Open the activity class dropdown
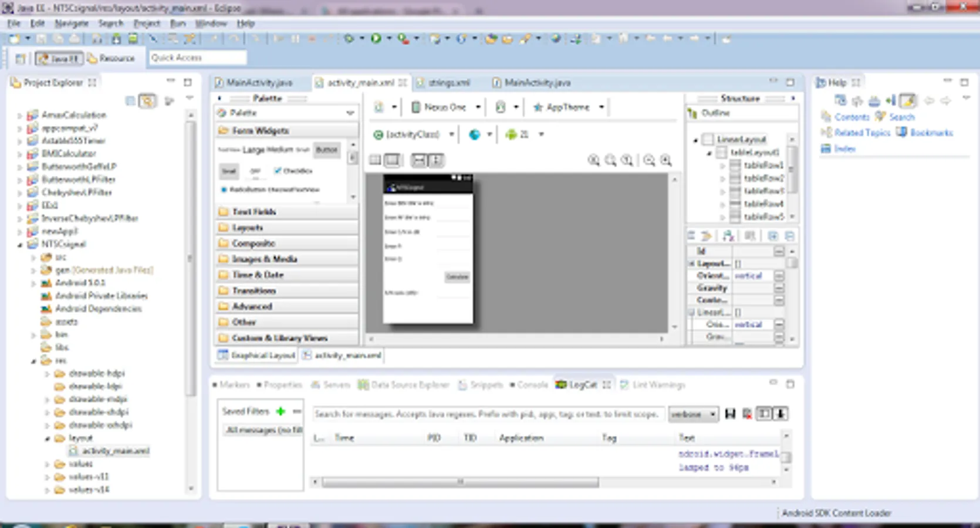 point(414,134)
